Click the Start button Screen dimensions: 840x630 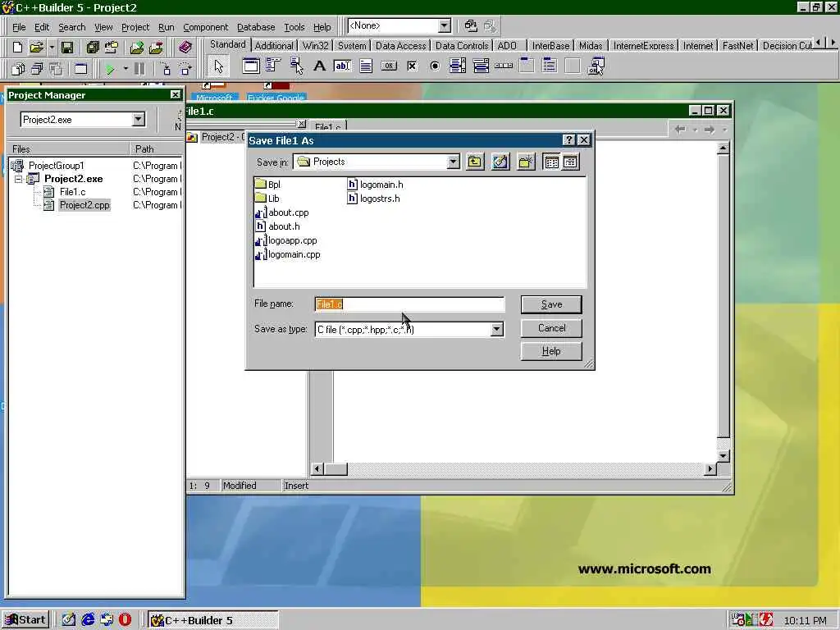(x=25, y=620)
